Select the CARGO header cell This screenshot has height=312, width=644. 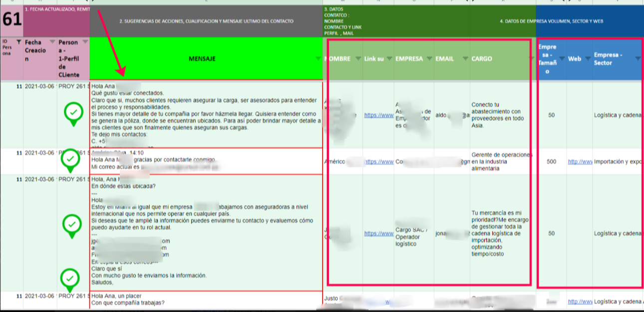503,58
